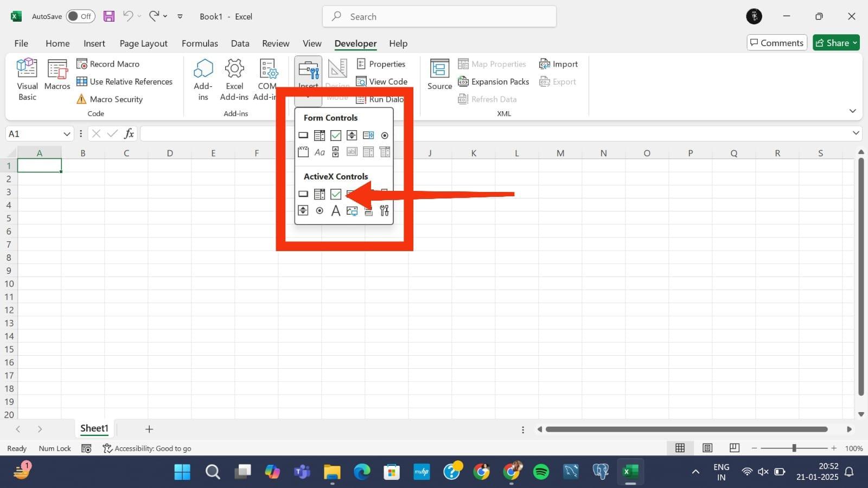Open Windows Start menu
The image size is (868, 488).
point(182,472)
